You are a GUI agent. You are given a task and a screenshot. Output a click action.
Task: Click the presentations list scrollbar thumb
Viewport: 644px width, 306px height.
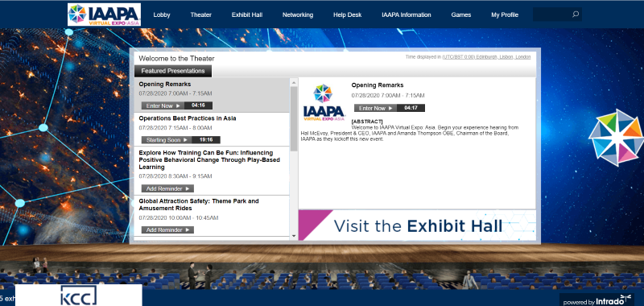(x=294, y=119)
